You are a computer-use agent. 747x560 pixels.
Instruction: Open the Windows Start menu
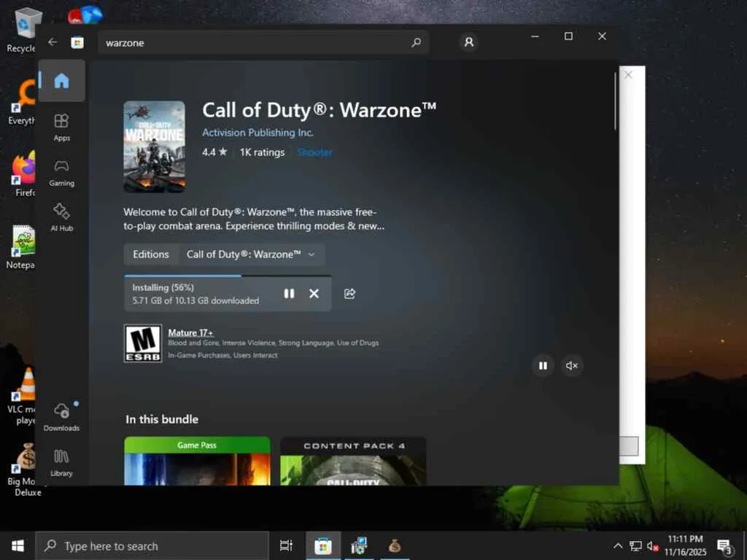18,545
